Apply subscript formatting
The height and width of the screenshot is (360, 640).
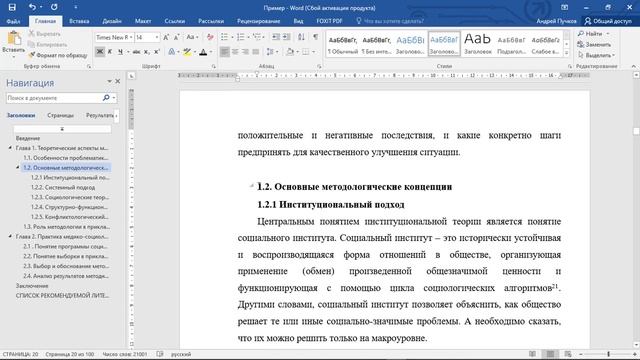[147, 52]
